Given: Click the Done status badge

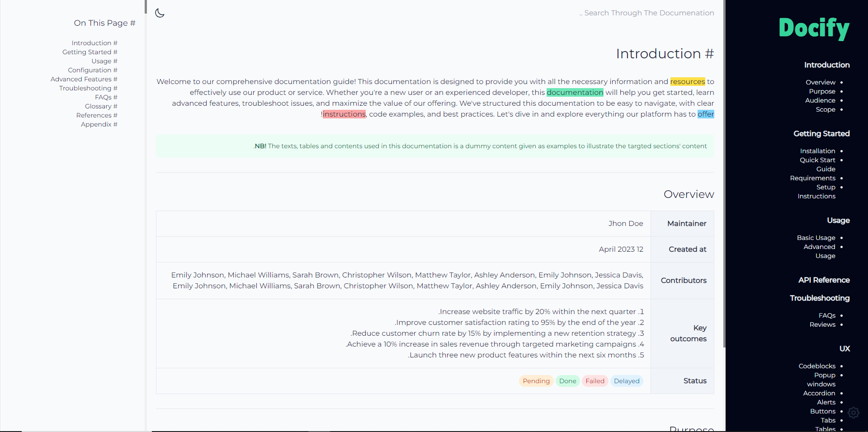Looking at the screenshot, I should pyautogui.click(x=567, y=380).
